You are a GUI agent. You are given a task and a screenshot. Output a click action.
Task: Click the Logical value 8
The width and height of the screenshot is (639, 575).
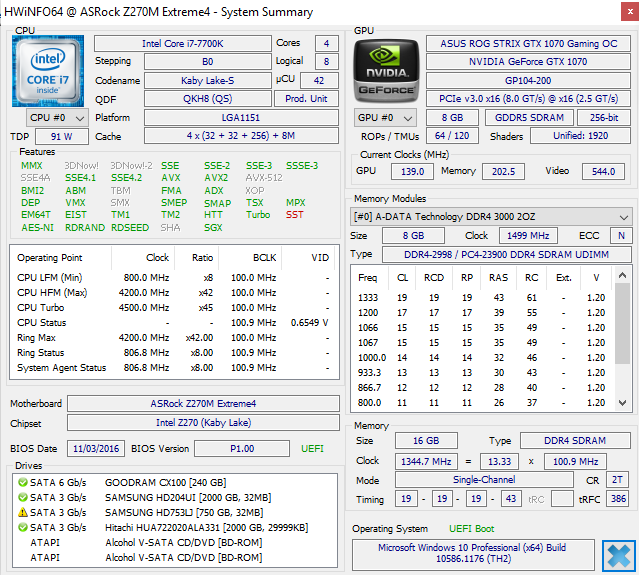[x=326, y=62]
